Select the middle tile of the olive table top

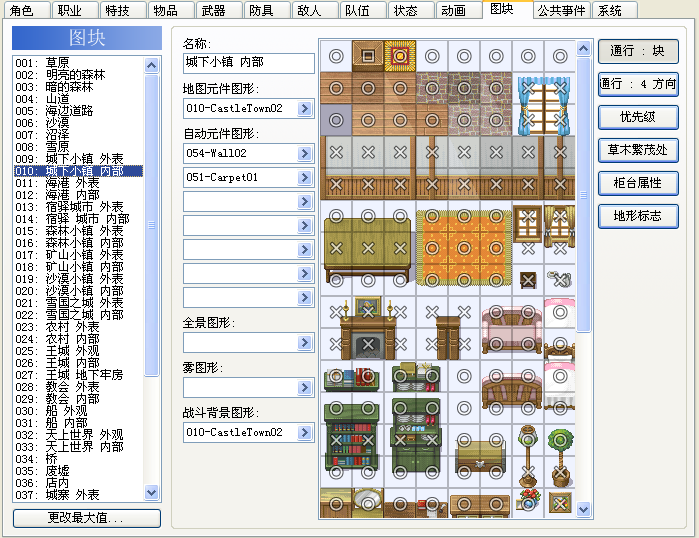tap(368, 248)
